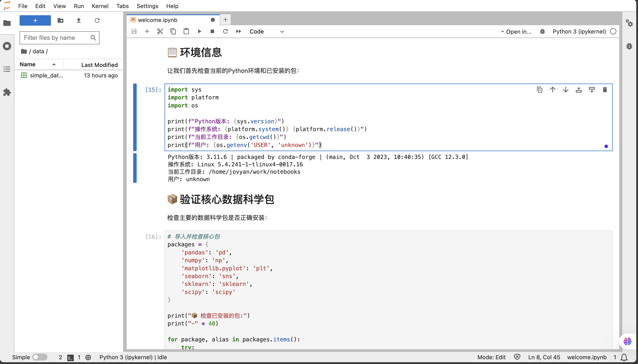Viewport: 638px width, 364px height.
Task: Move cell 15 down
Action: pos(566,90)
